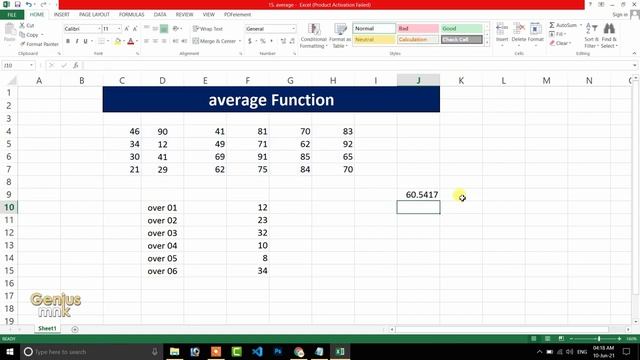Click the Increase Decimal icon
The height and width of the screenshot is (360, 640).
tap(283, 41)
